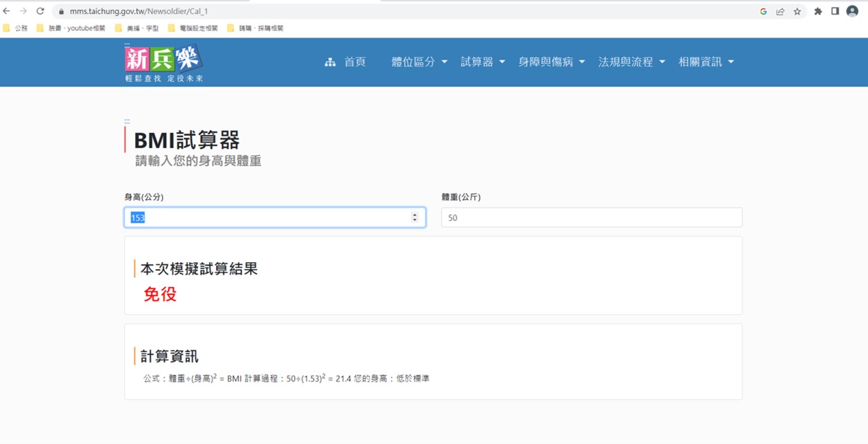Open the 試算器 dropdown menu
868x444 pixels.
(483, 62)
